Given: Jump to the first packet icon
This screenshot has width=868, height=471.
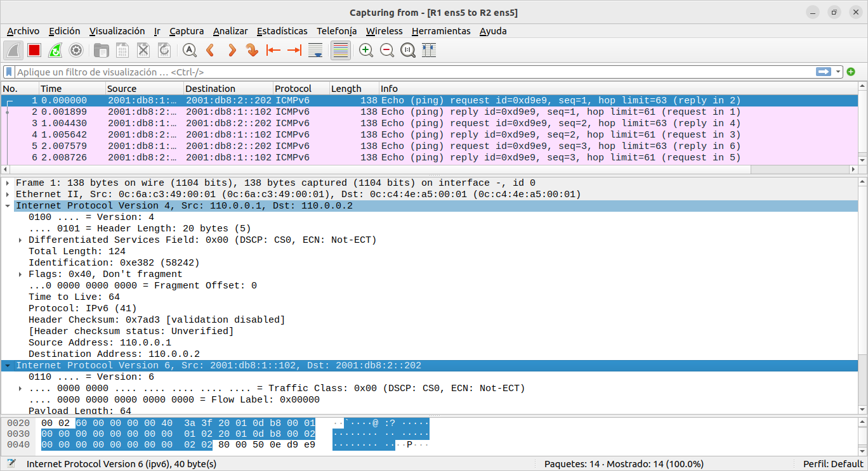Looking at the screenshot, I should click(273, 50).
